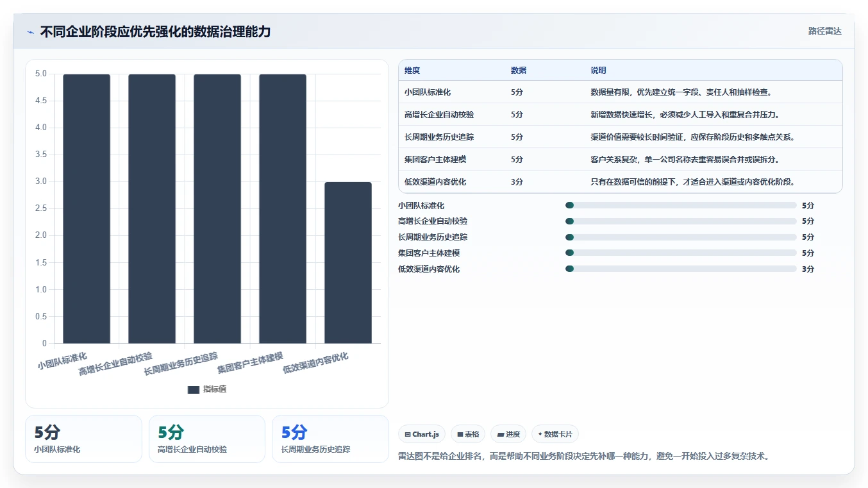Click the 表格 chip
The image size is (868, 488).
(468, 434)
